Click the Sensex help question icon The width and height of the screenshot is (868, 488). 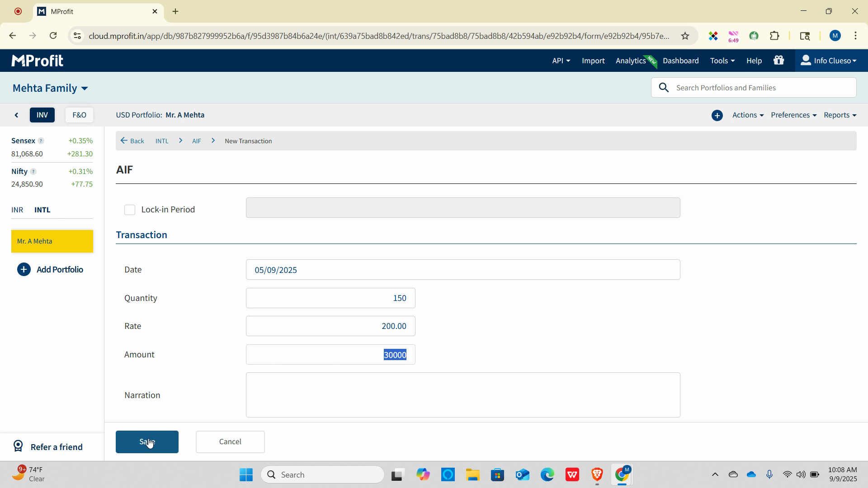coord(41,141)
